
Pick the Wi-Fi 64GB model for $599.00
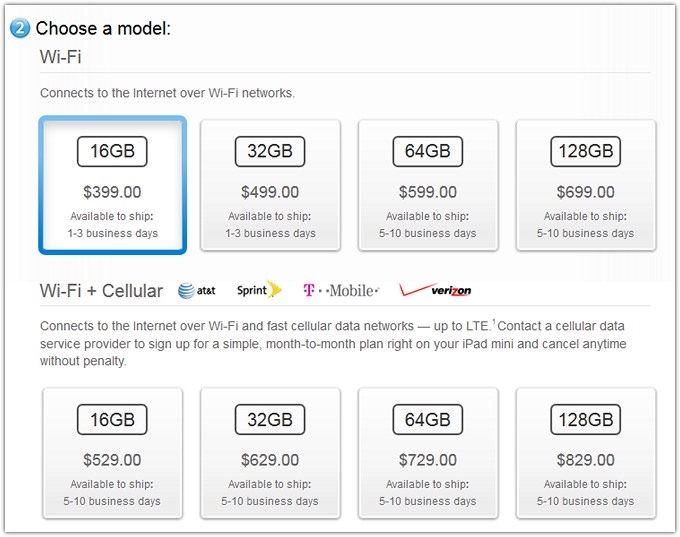[429, 186]
